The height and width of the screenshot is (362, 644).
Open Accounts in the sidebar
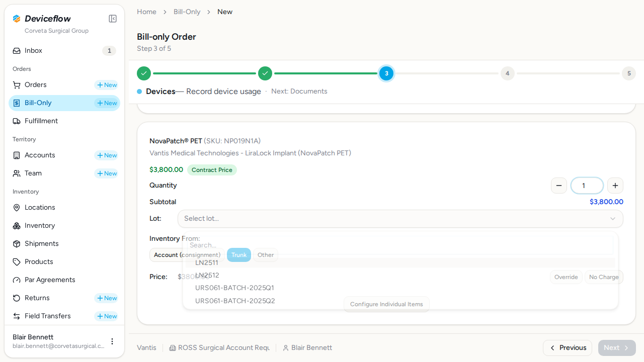coord(40,155)
